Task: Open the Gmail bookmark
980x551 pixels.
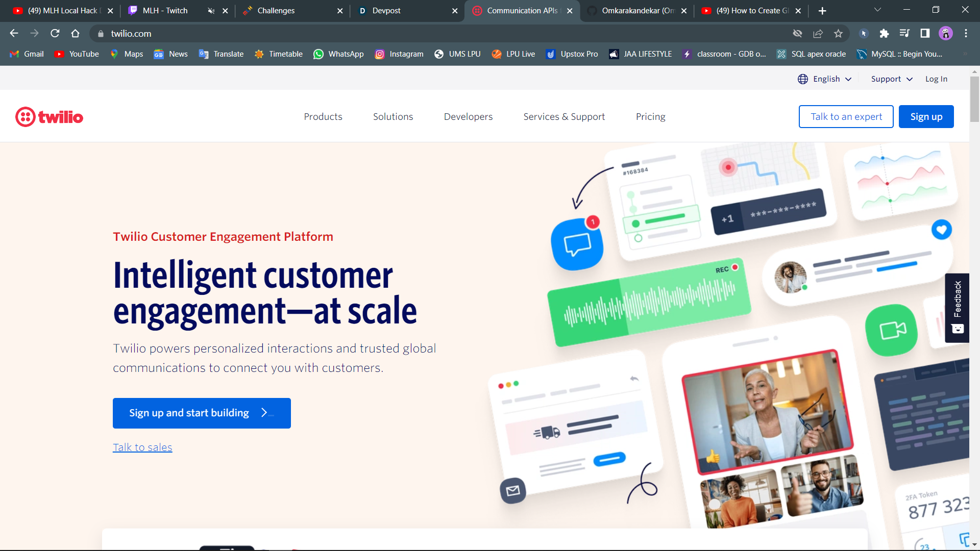Action: [27, 54]
